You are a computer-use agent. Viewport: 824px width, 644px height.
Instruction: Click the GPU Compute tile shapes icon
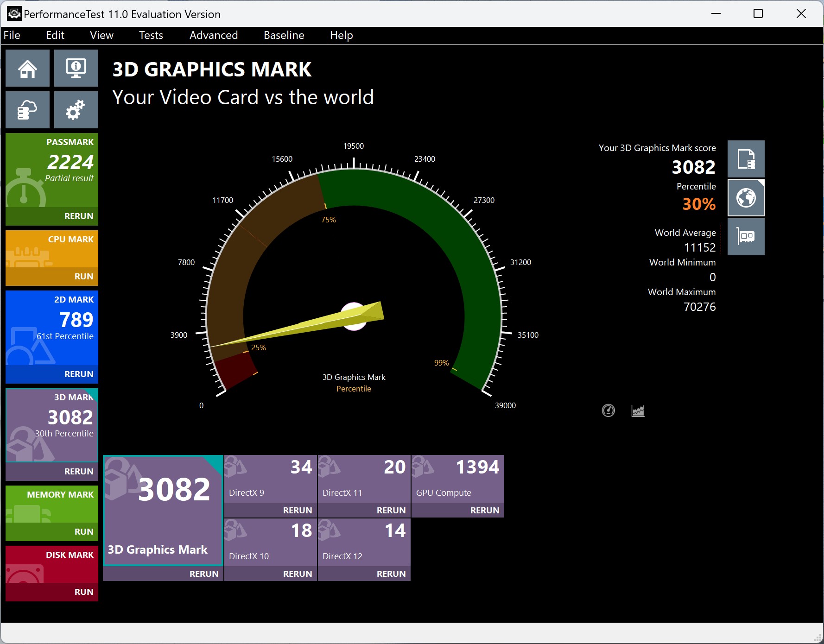[423, 467]
